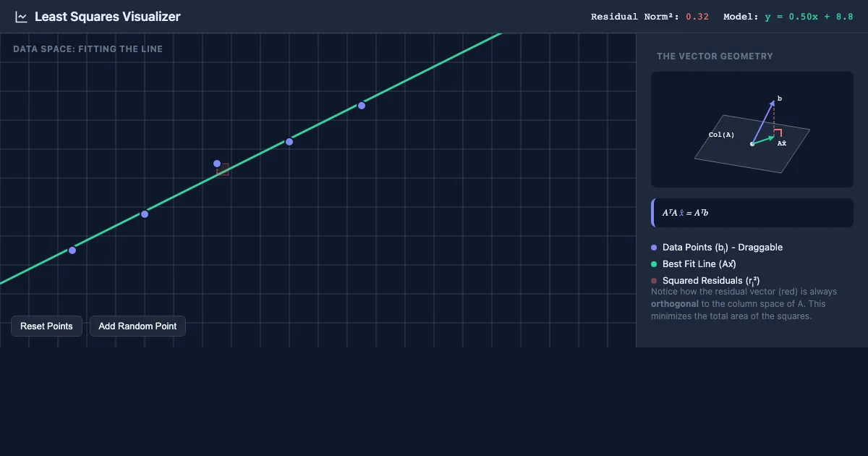Click the purple b vector arrow

763,122
